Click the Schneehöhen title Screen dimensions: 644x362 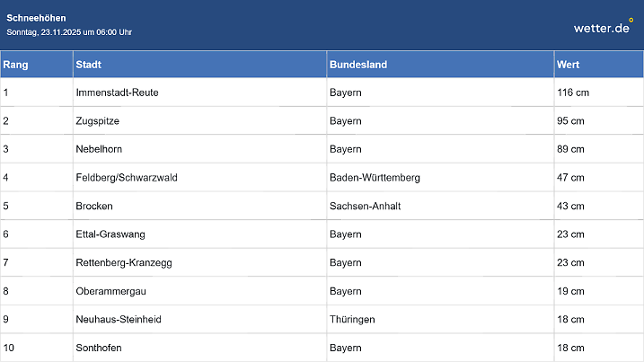(36, 18)
